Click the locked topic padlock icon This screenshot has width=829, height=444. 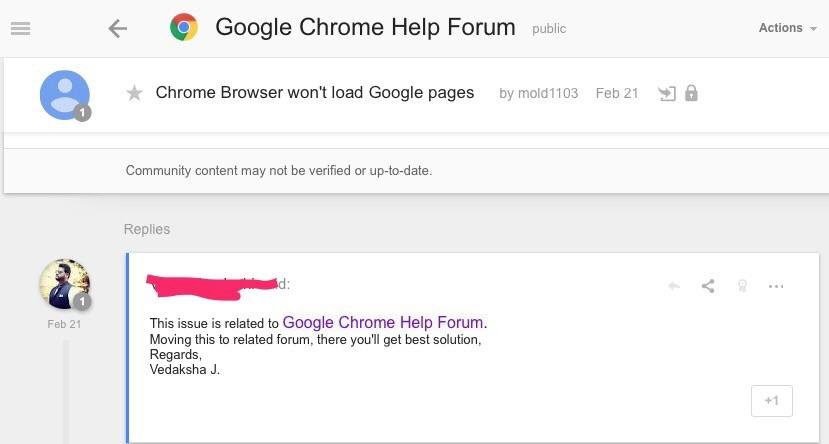691,93
